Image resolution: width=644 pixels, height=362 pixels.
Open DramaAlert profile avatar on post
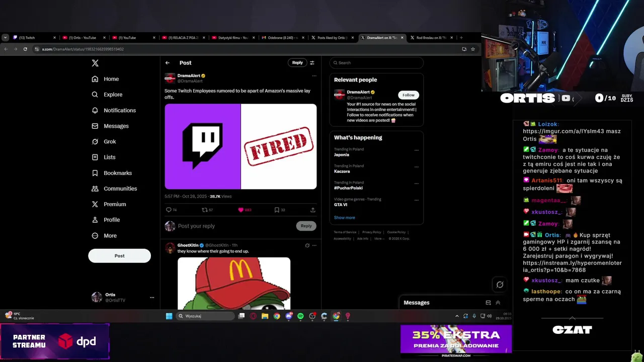(x=170, y=78)
